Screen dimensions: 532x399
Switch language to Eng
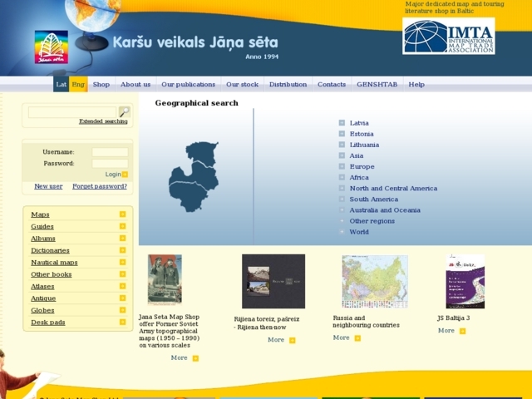pyautogui.click(x=78, y=84)
